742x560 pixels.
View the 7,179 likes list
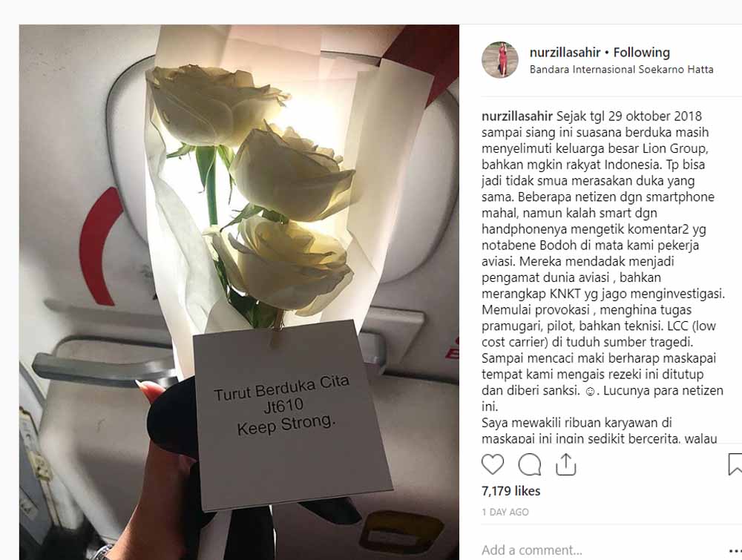[x=510, y=491]
